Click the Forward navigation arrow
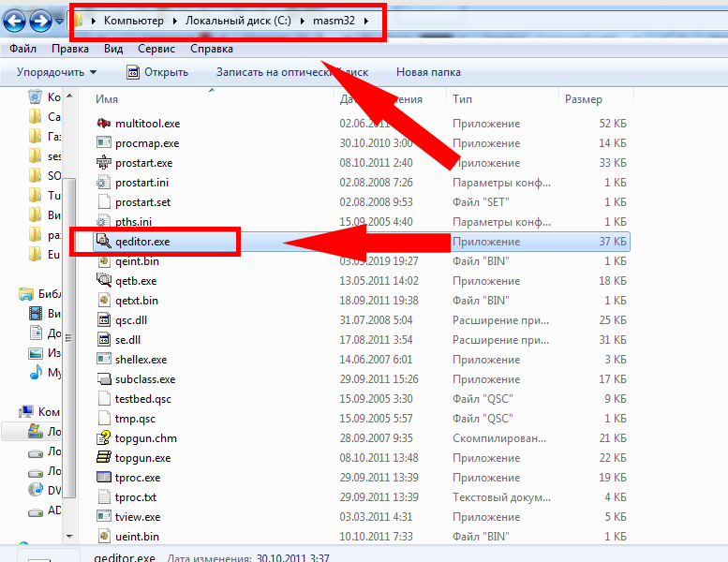The image size is (728, 562). point(41,19)
